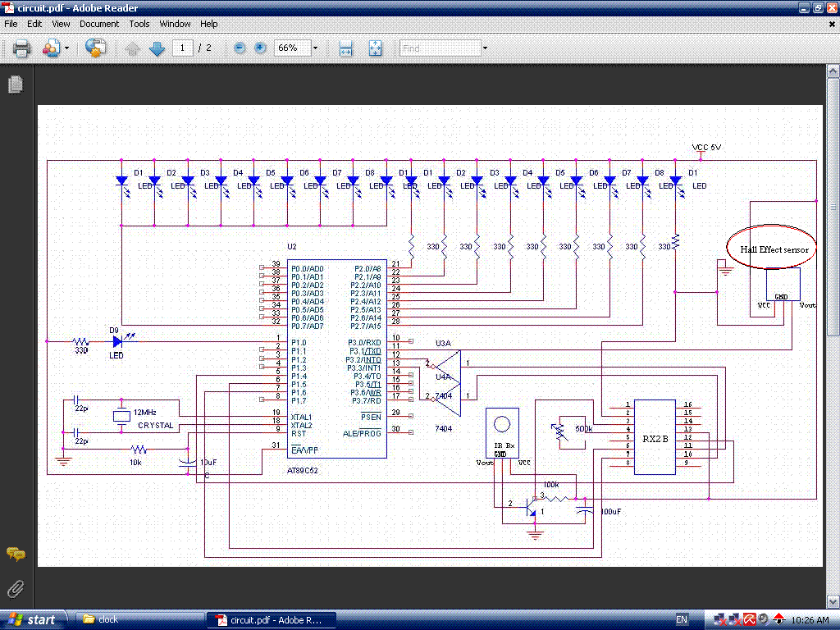Open the zoom percentage dropdown arrow
Viewport: 840px width, 630px height.
click(x=315, y=48)
